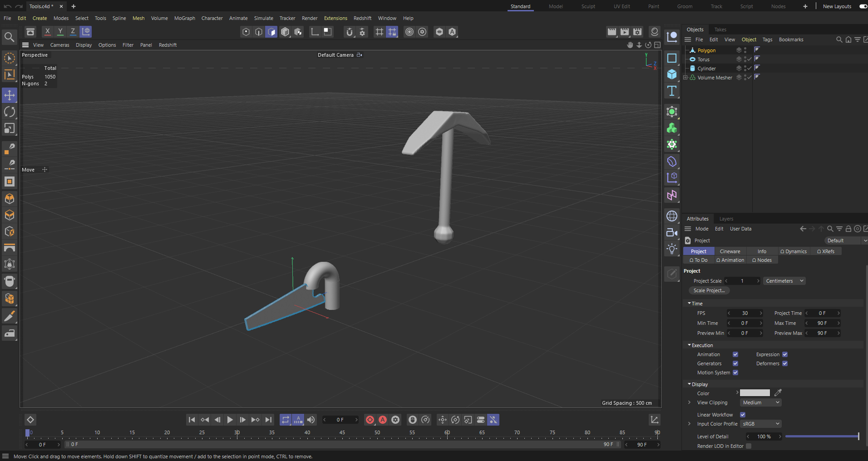Expand the View Clipping row arrow

689,402
